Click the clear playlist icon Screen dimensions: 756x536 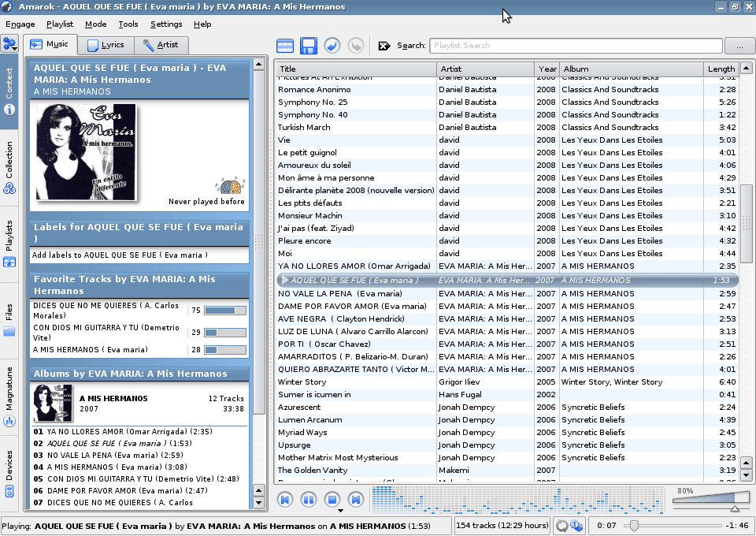pos(285,46)
